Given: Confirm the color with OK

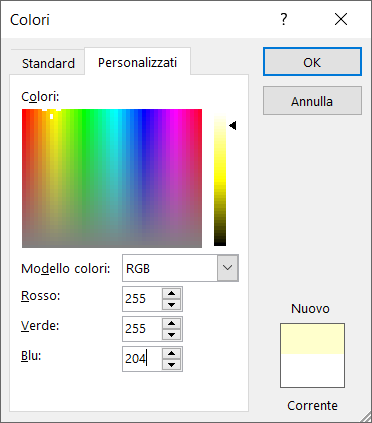Looking at the screenshot, I should tap(312, 62).
